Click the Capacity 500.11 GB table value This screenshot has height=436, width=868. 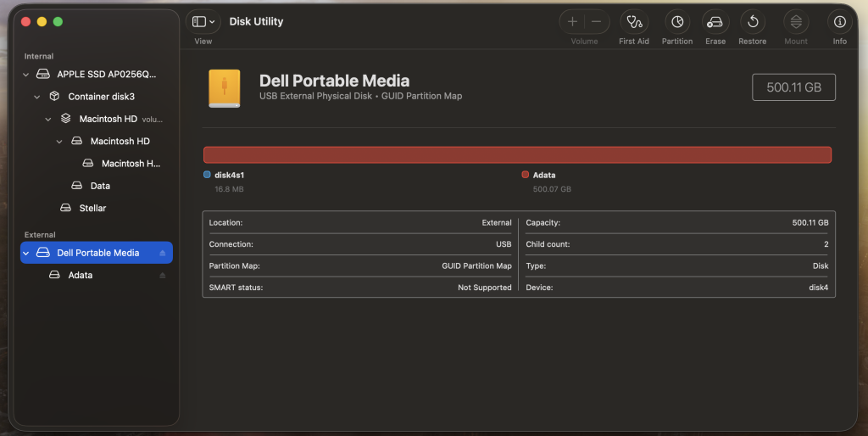[x=810, y=223]
